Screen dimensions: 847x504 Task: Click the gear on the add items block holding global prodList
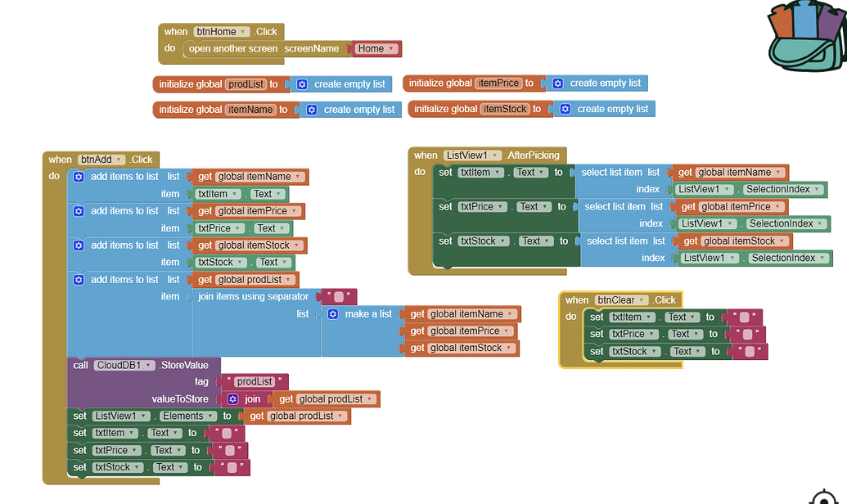point(78,279)
